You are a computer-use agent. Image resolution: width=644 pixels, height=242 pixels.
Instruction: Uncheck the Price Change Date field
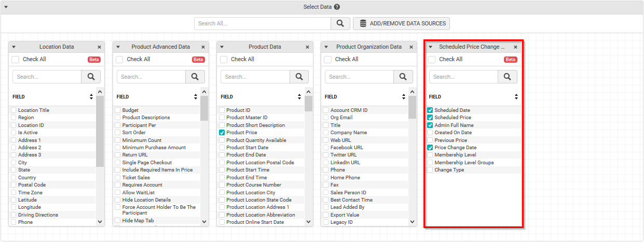[430, 148]
